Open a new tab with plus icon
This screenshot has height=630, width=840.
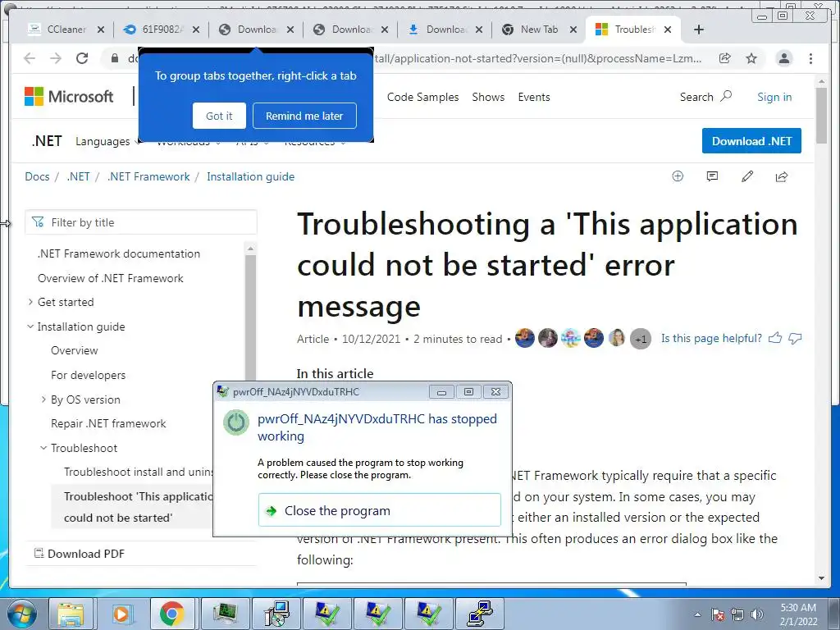pos(699,30)
